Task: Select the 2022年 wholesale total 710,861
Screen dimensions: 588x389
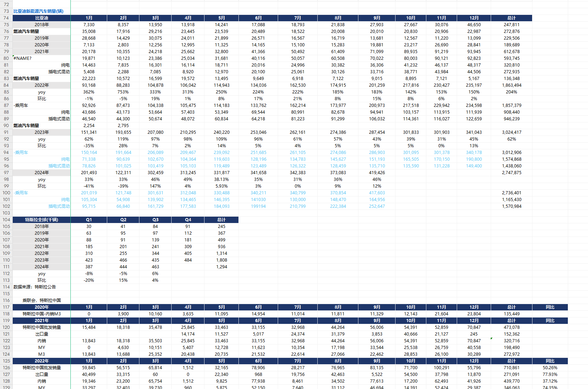Action: tap(512, 368)
